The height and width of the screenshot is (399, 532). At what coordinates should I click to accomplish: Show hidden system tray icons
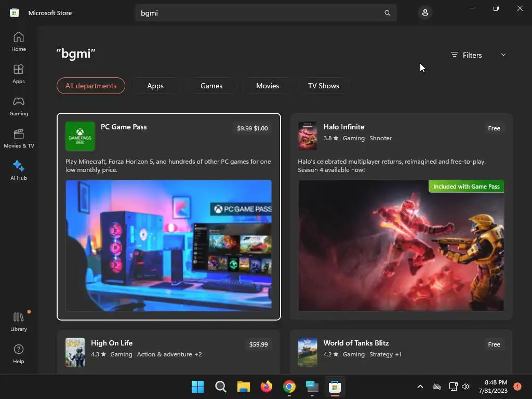click(x=420, y=387)
